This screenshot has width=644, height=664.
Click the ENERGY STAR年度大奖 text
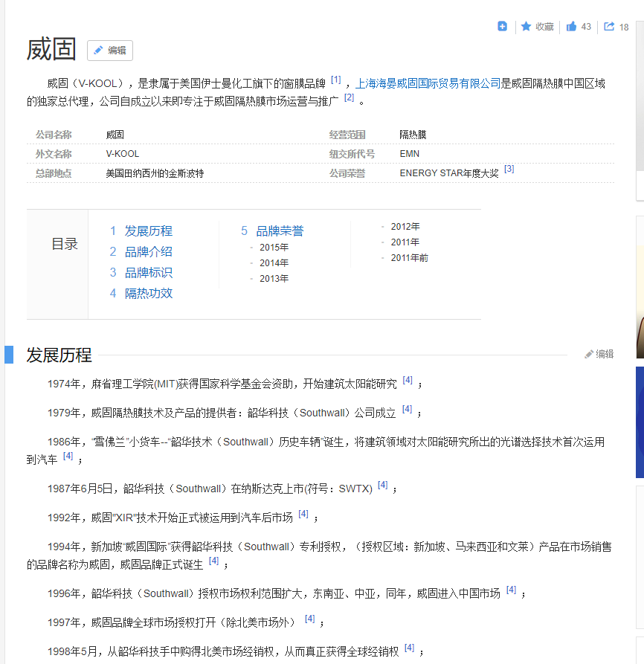[449, 173]
